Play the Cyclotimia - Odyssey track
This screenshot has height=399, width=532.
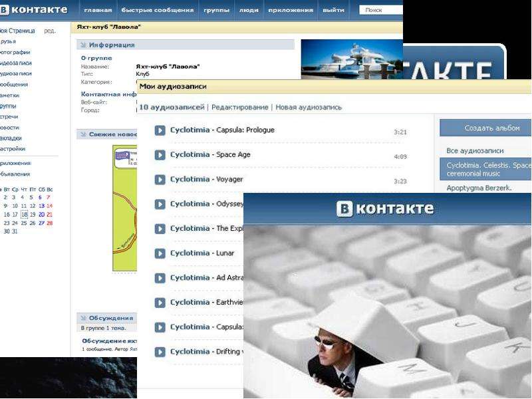click(x=160, y=204)
